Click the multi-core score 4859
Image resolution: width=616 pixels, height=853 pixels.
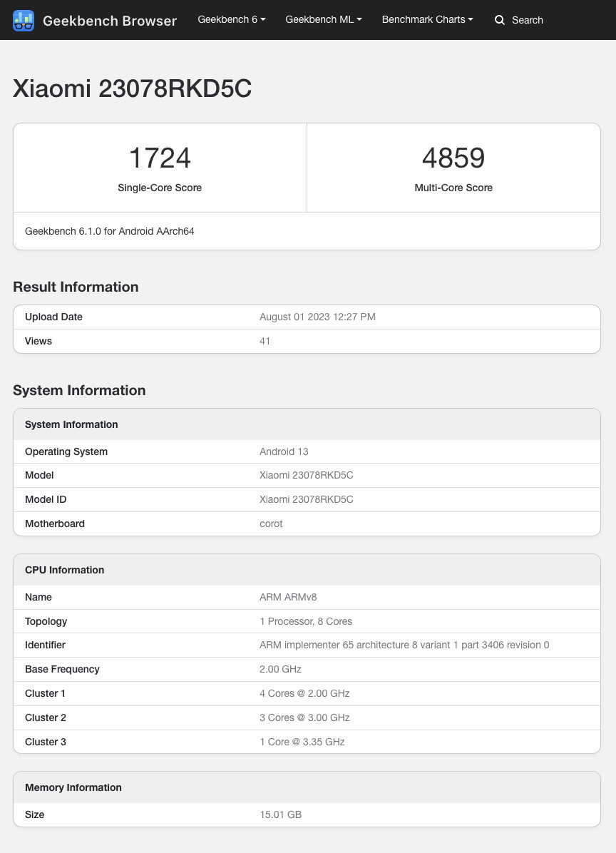click(453, 158)
